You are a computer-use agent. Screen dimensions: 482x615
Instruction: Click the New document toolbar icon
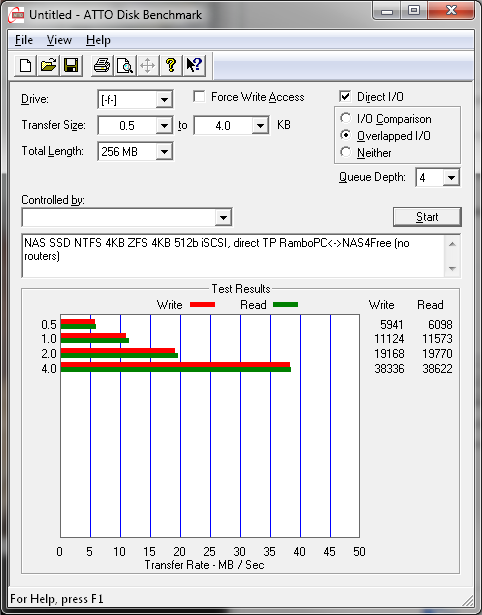[x=25, y=65]
